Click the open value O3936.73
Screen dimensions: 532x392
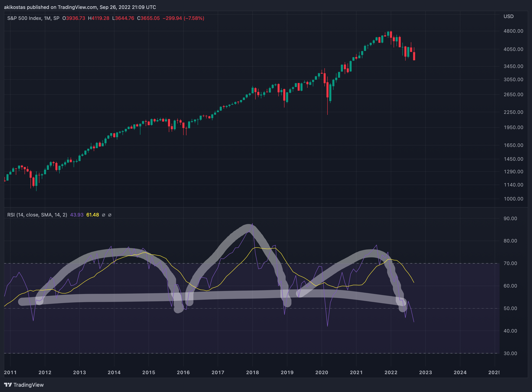coord(74,18)
